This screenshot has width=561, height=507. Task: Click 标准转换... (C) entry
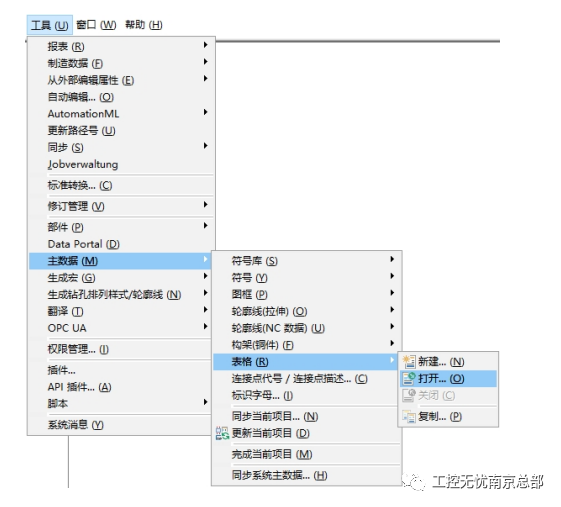(121, 185)
